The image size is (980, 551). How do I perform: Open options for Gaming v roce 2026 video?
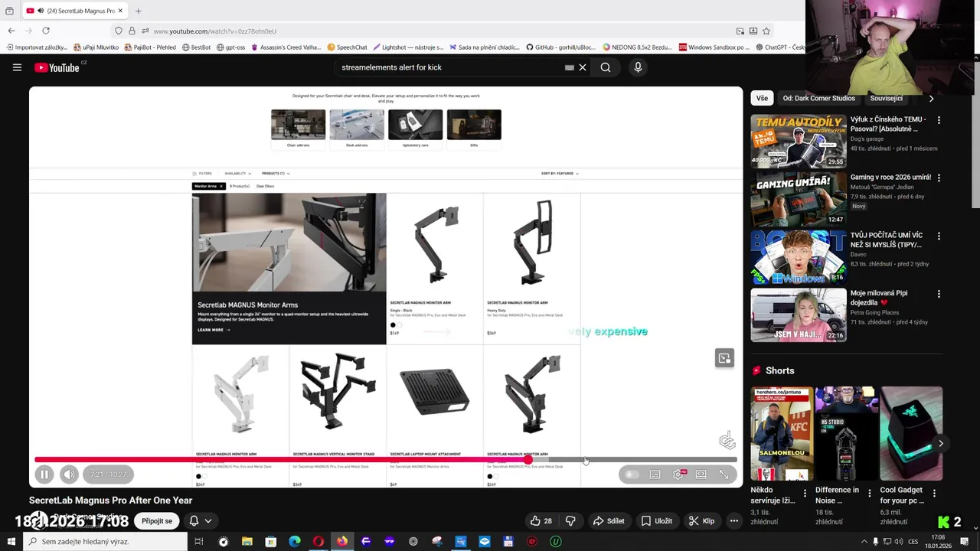tap(939, 178)
